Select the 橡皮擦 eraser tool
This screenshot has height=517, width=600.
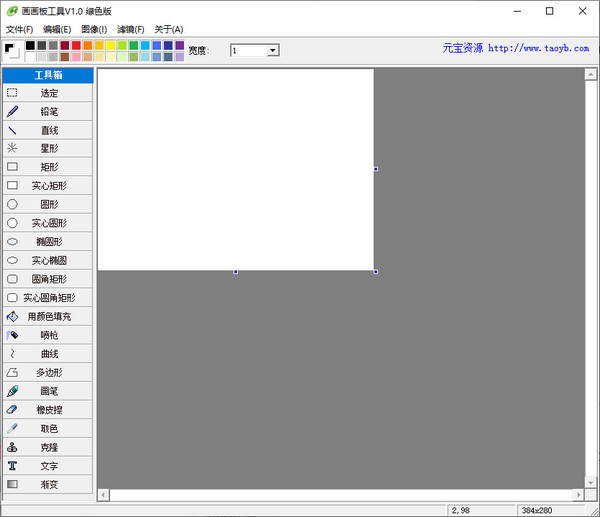[48, 410]
